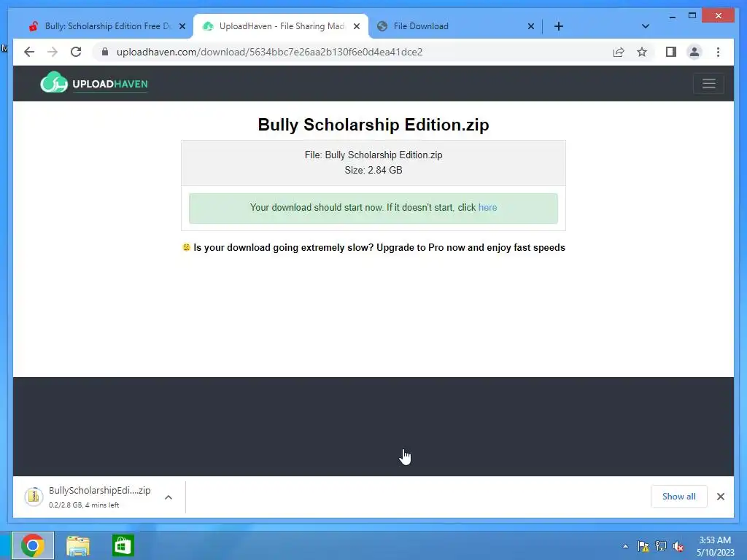Open a new browser tab
747x560 pixels.
click(x=559, y=26)
